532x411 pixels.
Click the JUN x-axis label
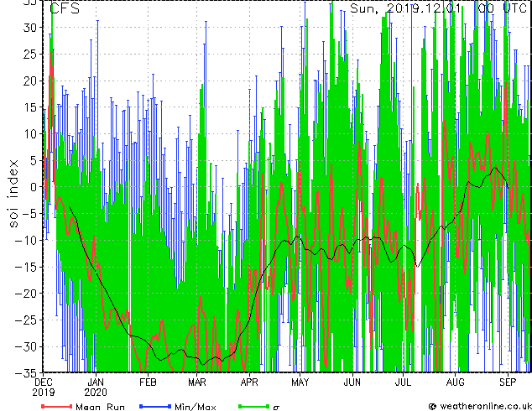click(352, 382)
